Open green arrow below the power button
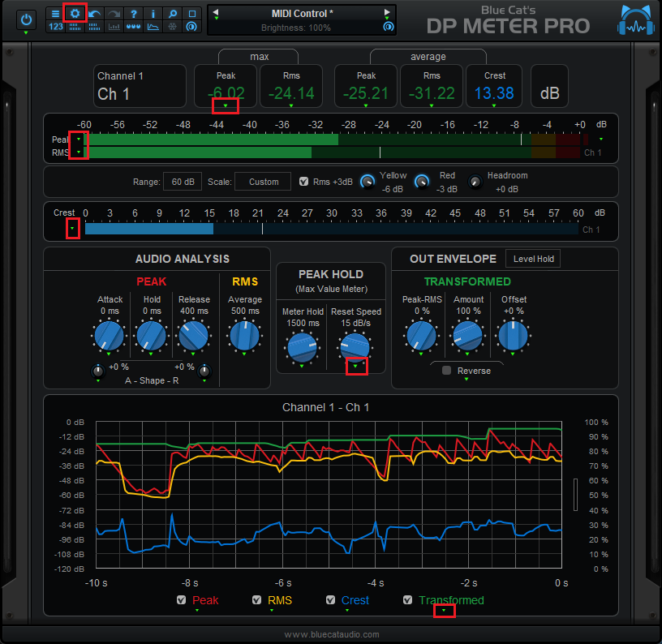 click(x=26, y=32)
